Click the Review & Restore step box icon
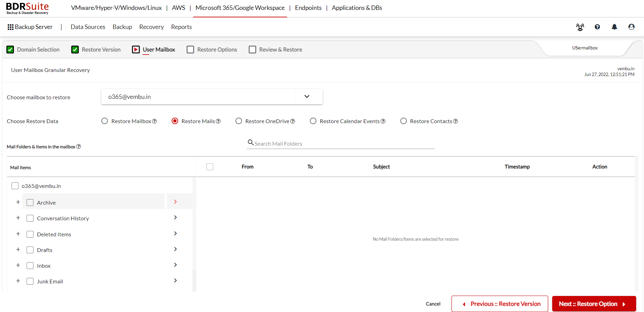Screen dimensions: 644x312 coord(253,49)
